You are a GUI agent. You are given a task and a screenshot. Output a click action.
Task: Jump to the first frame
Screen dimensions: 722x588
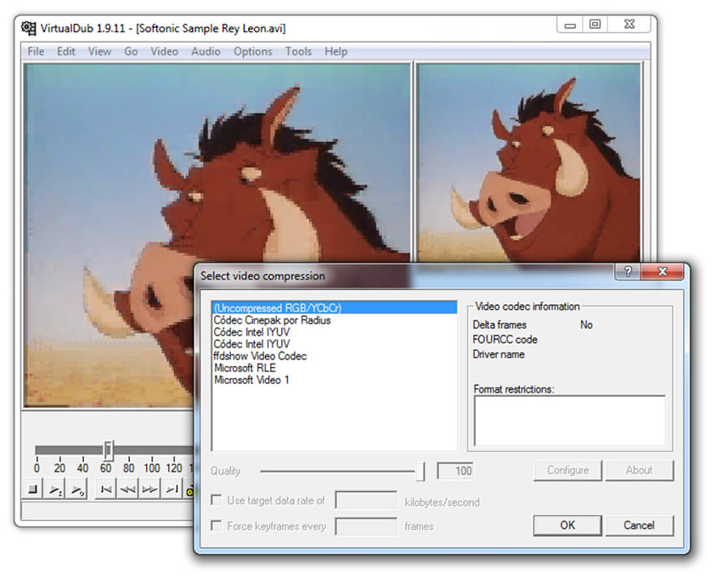click(x=104, y=489)
